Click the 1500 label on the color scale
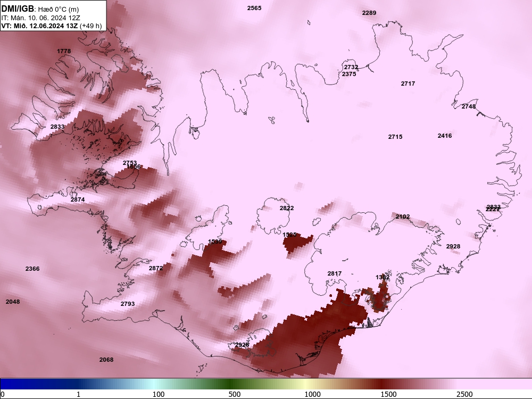Image resolution: width=532 pixels, height=399 pixels. 388,394
